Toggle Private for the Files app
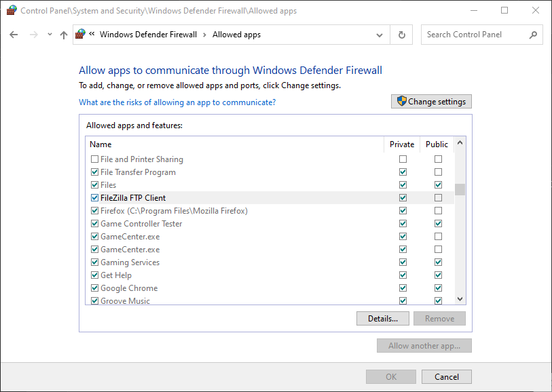The height and width of the screenshot is (392, 552). 403,185
